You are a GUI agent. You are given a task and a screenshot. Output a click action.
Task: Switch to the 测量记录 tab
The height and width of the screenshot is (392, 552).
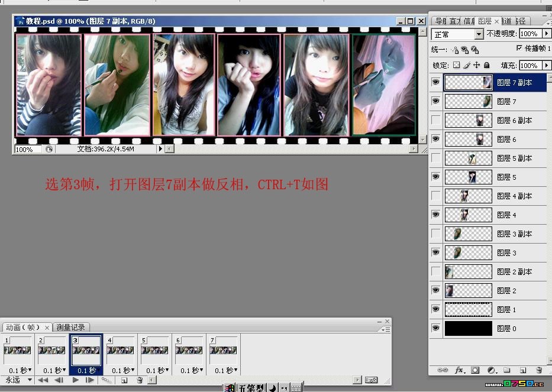pos(71,327)
